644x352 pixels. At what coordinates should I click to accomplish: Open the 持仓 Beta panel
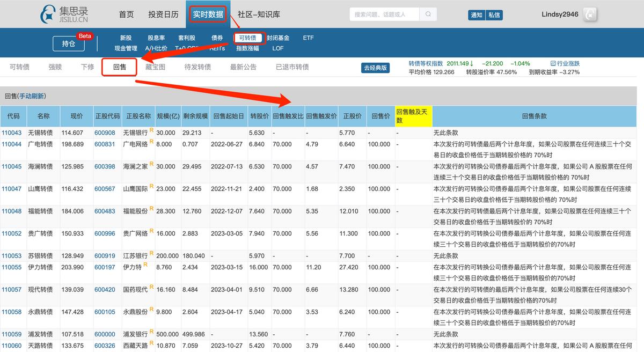[70, 43]
